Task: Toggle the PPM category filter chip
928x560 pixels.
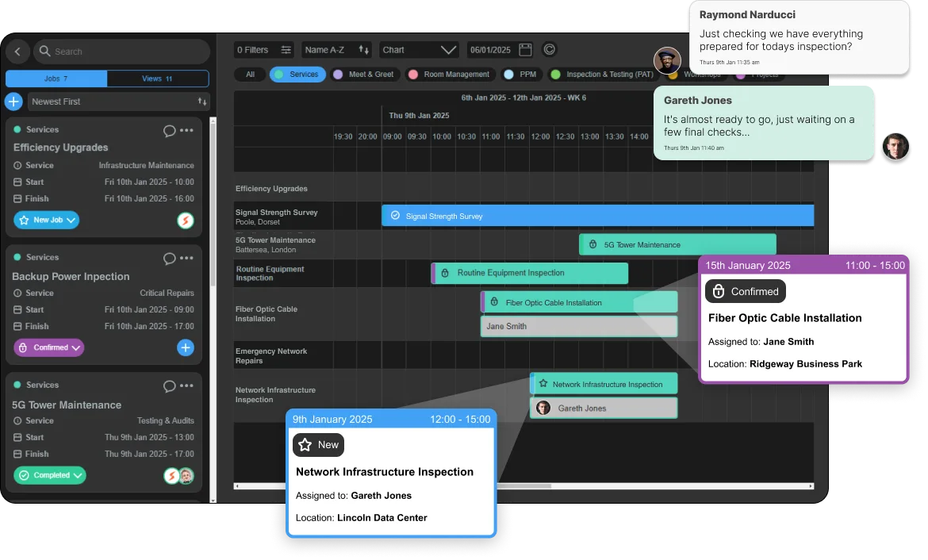Action: 521,75
